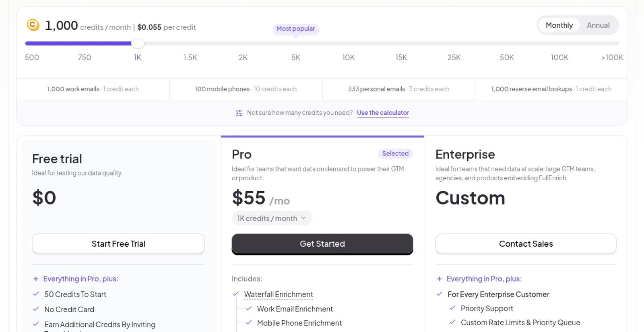Choose the 25K credits tick
The height and width of the screenshot is (332, 644).
[454, 58]
